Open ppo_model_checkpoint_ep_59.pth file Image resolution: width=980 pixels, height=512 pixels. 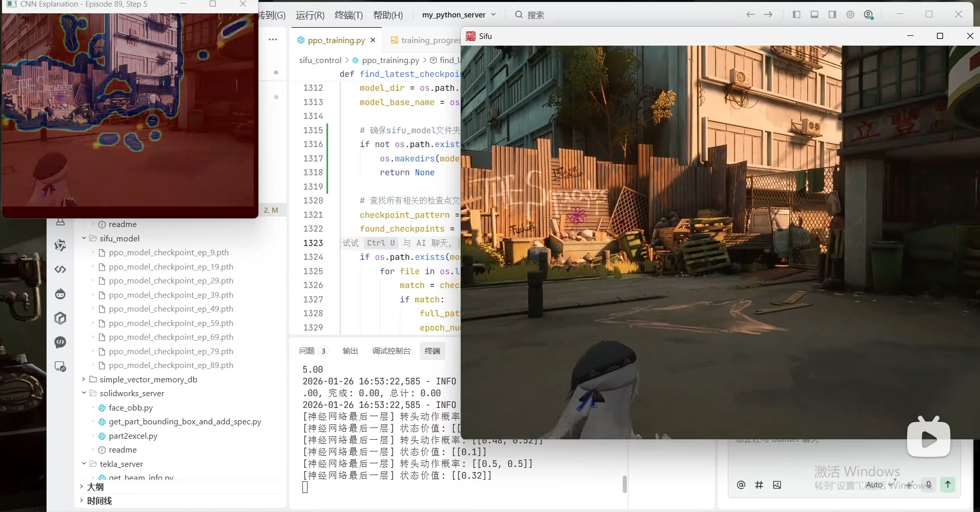171,323
